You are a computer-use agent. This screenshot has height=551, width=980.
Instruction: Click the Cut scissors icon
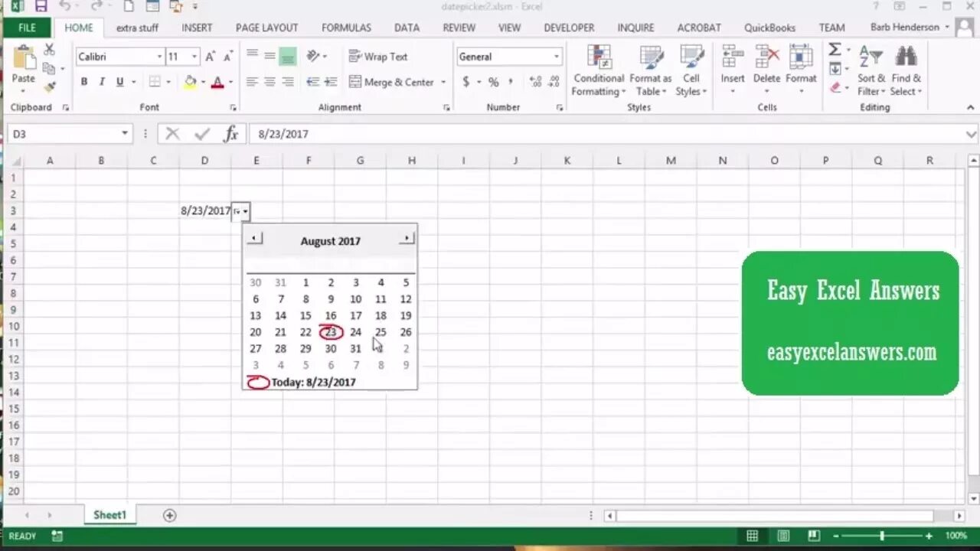50,50
